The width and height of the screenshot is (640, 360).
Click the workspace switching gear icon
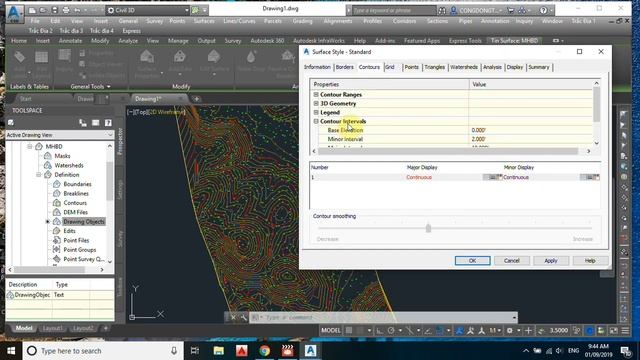pyautogui.click(x=510, y=330)
